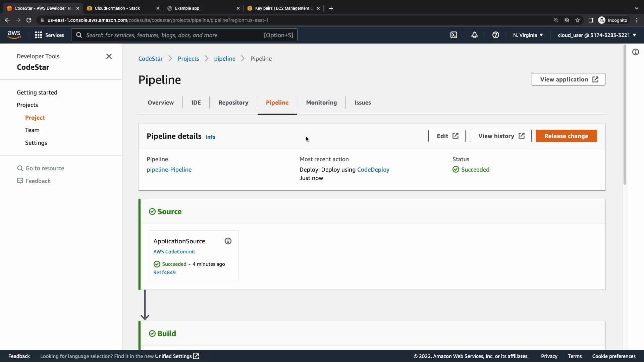The image size is (644, 362).
Task: Expand Chrome tab search chevron
Action: pyautogui.click(x=636, y=8)
